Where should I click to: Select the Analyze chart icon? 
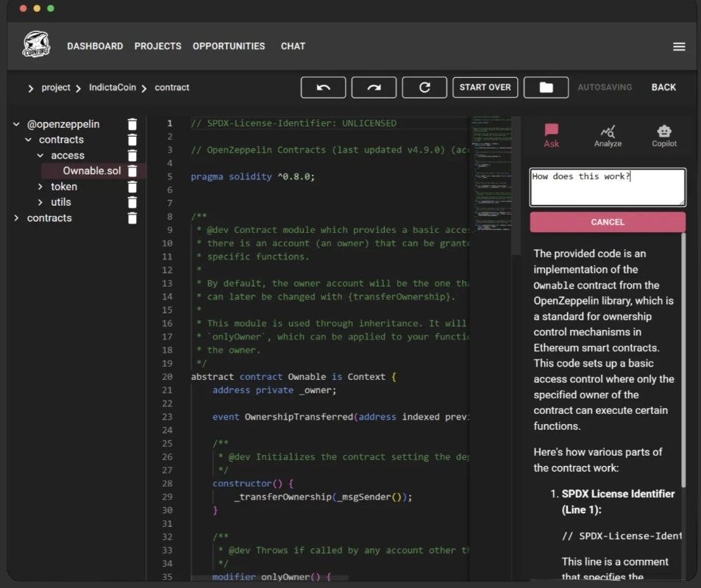coord(608,136)
